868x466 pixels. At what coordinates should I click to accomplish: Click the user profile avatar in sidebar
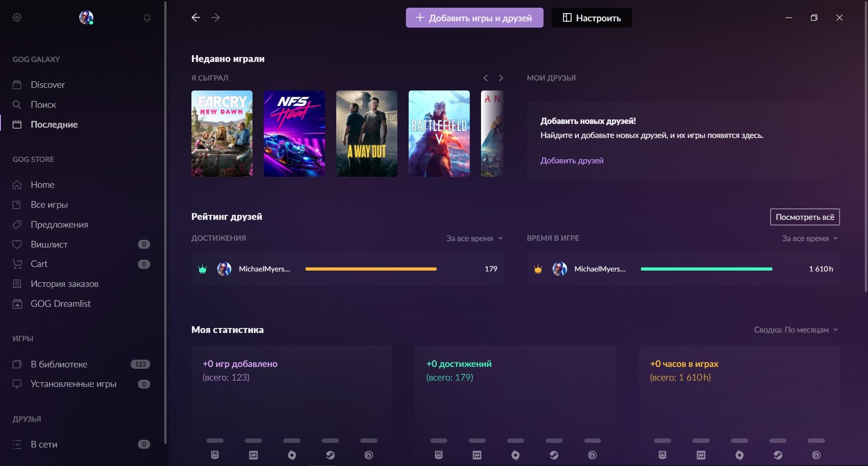(x=86, y=18)
